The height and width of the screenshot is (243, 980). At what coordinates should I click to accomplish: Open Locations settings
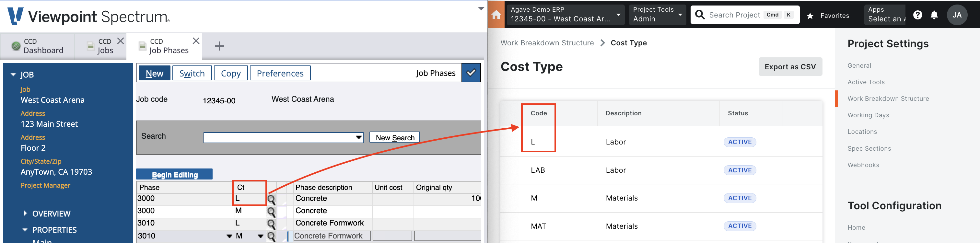click(x=862, y=132)
